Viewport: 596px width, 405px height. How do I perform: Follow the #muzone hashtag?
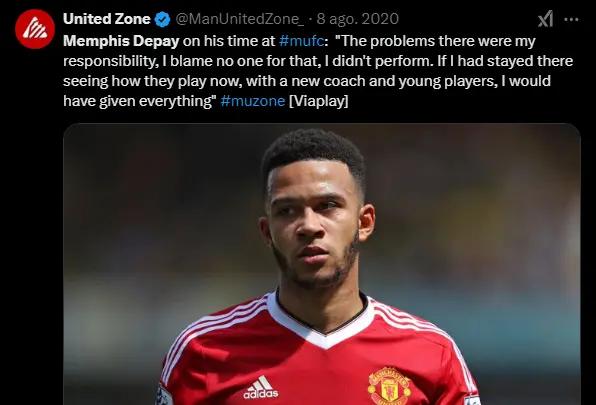pyautogui.click(x=252, y=101)
